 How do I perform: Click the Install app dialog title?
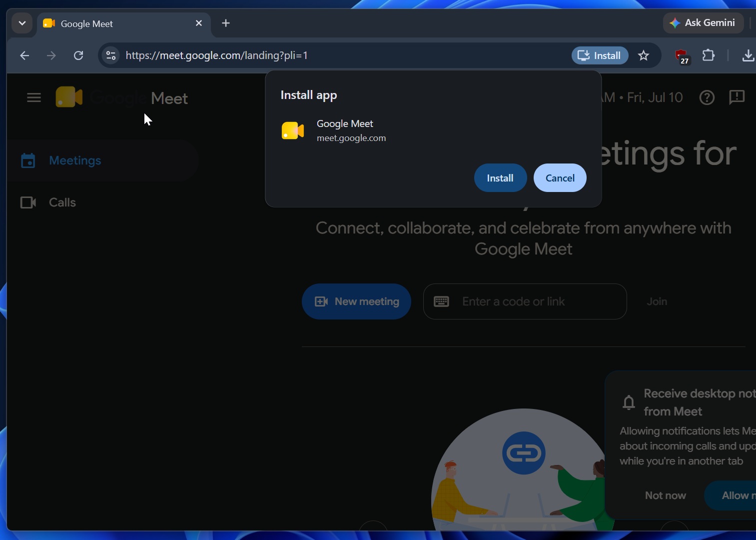coord(309,95)
